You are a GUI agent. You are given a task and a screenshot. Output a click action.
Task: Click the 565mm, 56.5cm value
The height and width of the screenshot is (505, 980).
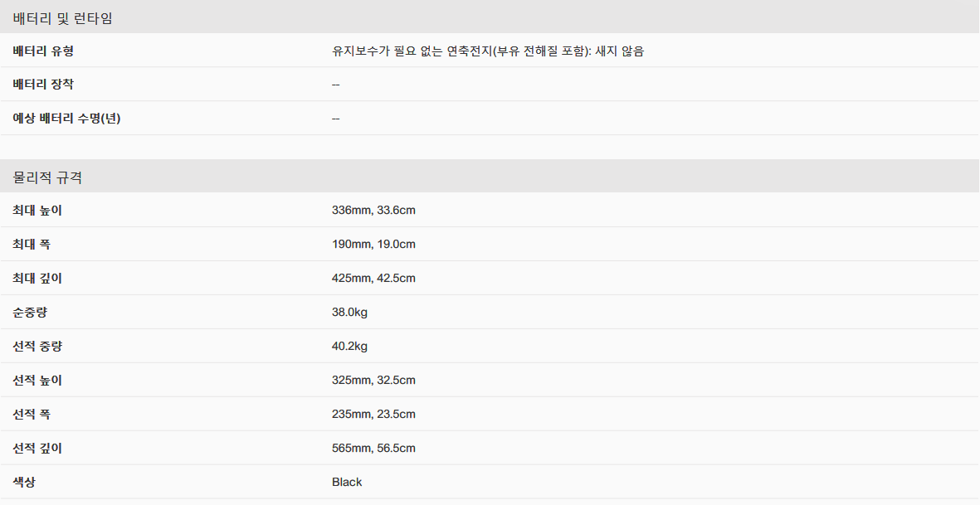point(373,448)
